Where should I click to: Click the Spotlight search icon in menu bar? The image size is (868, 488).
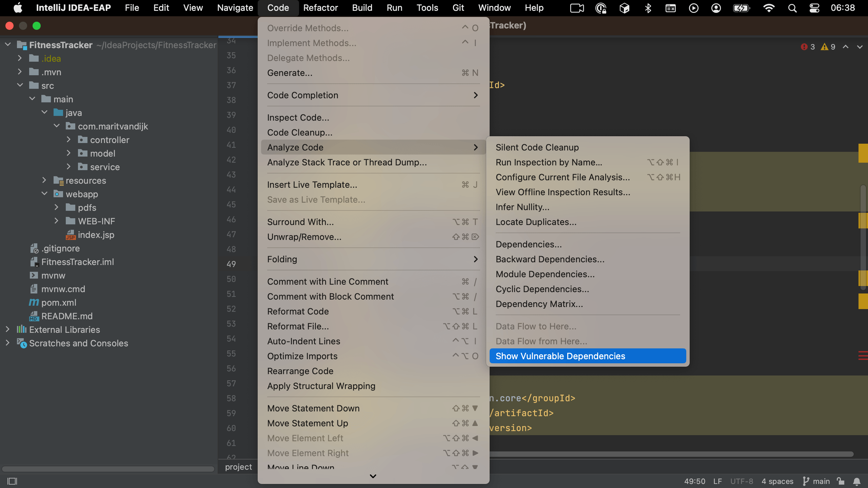click(792, 8)
